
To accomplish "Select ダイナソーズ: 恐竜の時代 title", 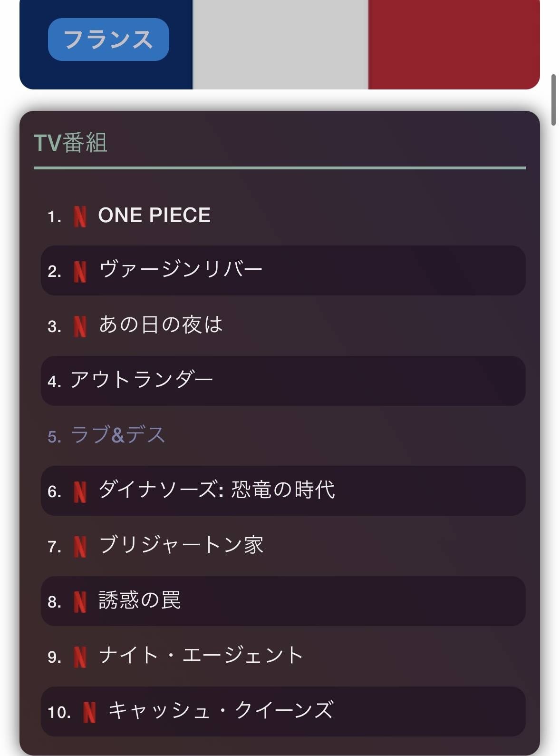I will pos(216,491).
